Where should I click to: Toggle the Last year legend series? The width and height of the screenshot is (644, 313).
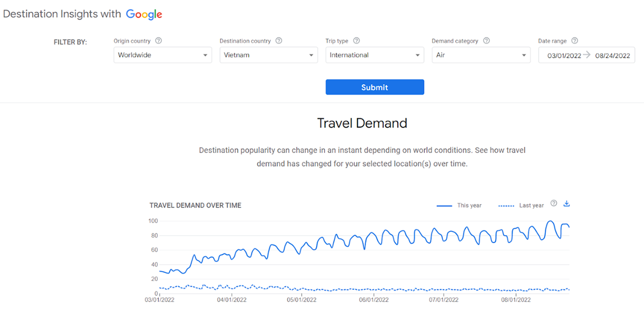pos(521,205)
